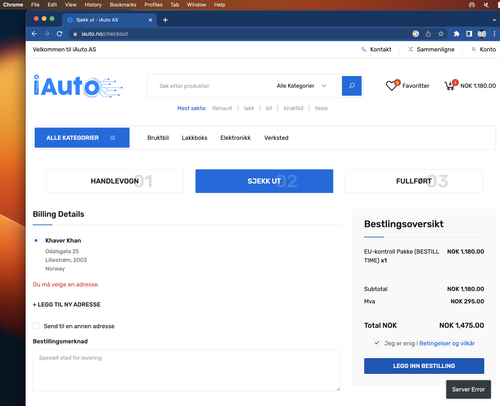This screenshot has width=500, height=406.
Task: Click the site lock icon in URL bar
Action: (75, 34)
